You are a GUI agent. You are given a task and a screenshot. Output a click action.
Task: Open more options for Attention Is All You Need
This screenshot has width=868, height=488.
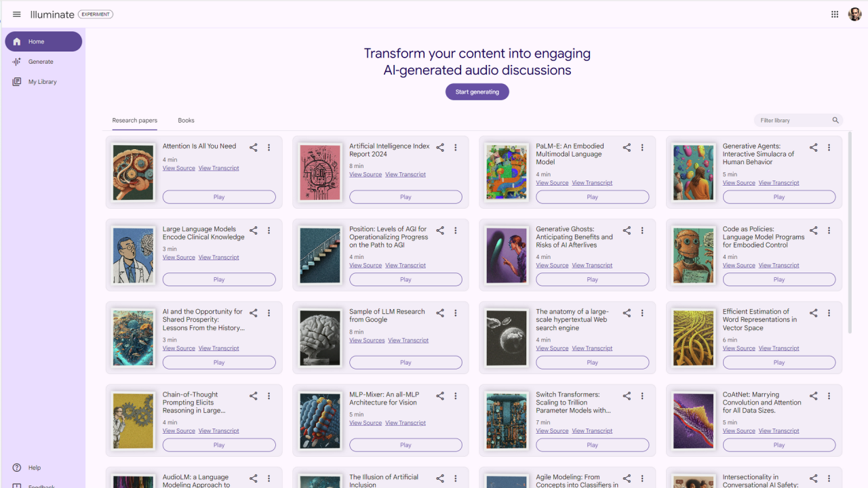(269, 148)
